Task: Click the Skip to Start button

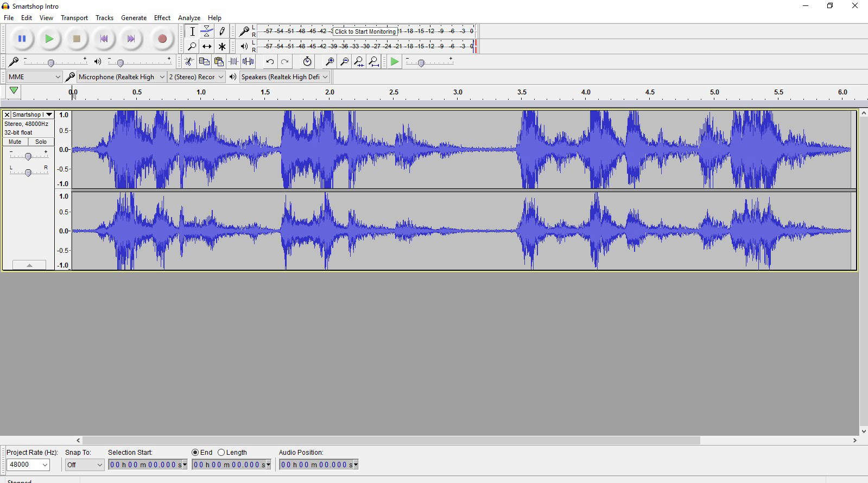Action: (x=104, y=39)
